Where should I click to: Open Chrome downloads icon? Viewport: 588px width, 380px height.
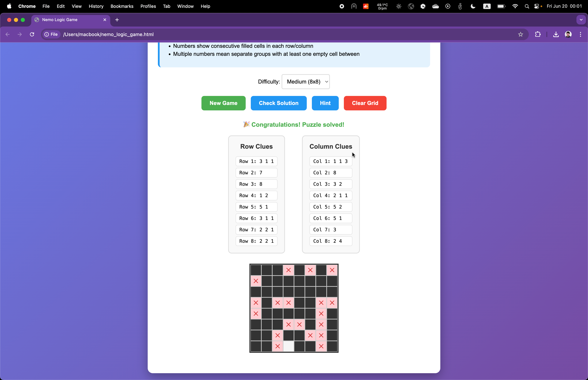556,34
